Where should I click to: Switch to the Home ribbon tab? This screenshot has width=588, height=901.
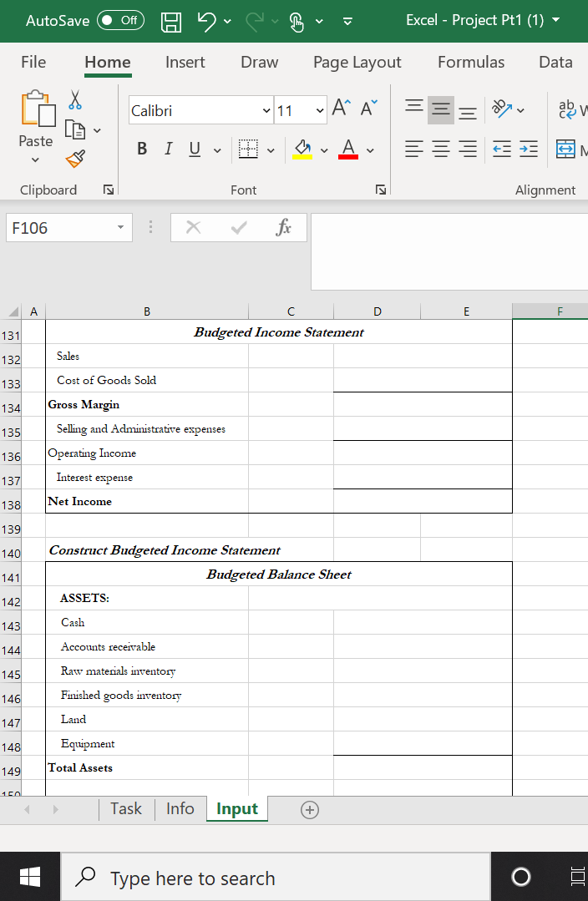click(x=108, y=62)
